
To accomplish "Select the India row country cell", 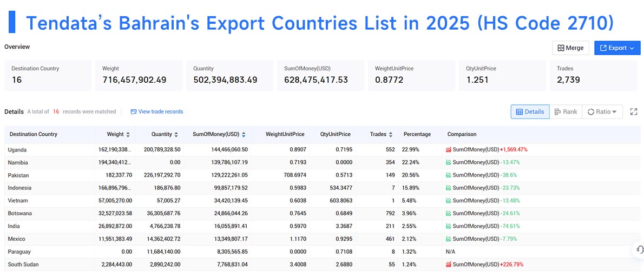I will click(x=50, y=226).
